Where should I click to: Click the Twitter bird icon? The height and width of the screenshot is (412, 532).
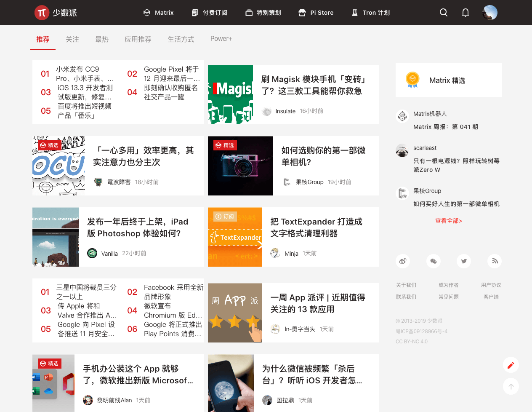(464, 261)
